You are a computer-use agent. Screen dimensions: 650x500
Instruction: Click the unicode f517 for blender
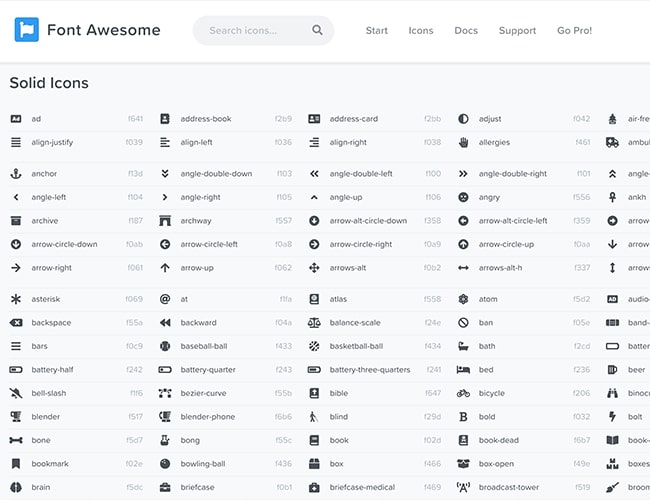click(136, 417)
